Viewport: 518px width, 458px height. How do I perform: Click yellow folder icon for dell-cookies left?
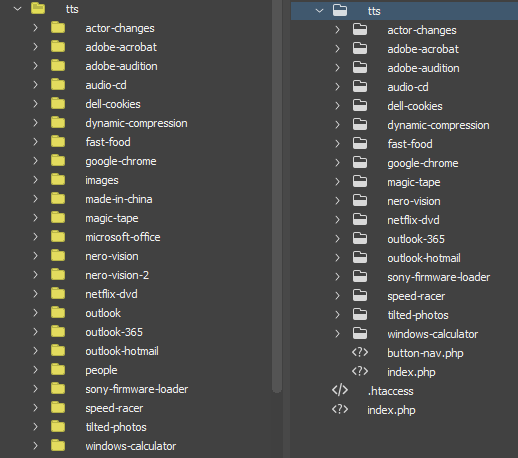[x=58, y=104]
